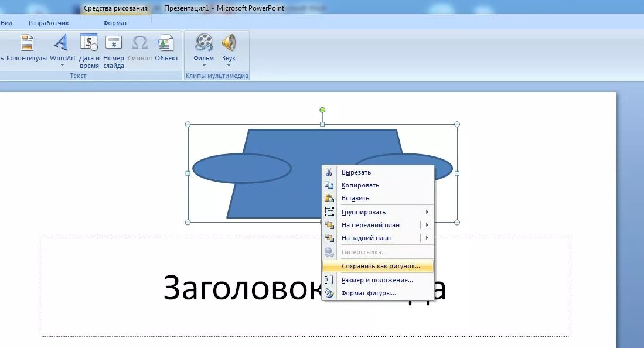
Task: Expand arrow next to Группировать
Action: [x=427, y=212]
